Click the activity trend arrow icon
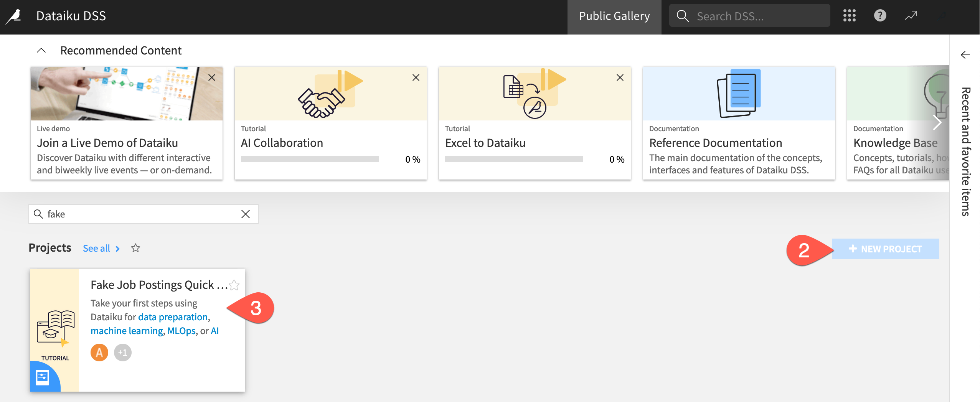980x402 pixels. tap(911, 16)
